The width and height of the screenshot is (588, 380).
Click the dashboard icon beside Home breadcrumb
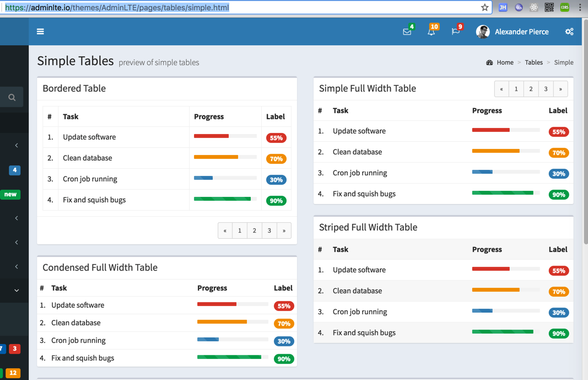[489, 63]
